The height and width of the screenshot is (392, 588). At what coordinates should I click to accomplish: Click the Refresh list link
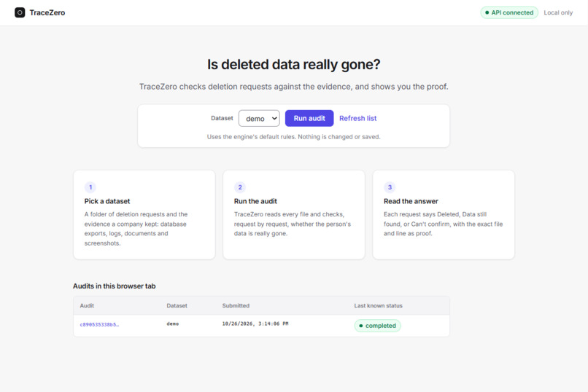click(x=357, y=118)
